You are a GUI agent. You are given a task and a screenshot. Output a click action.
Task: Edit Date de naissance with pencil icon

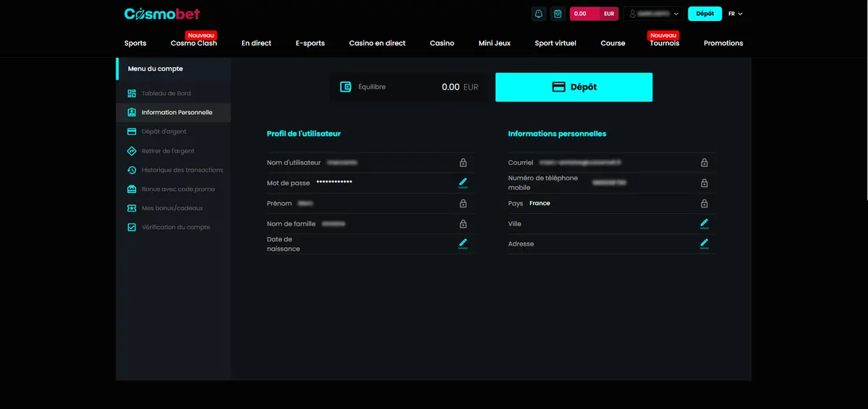tap(463, 244)
